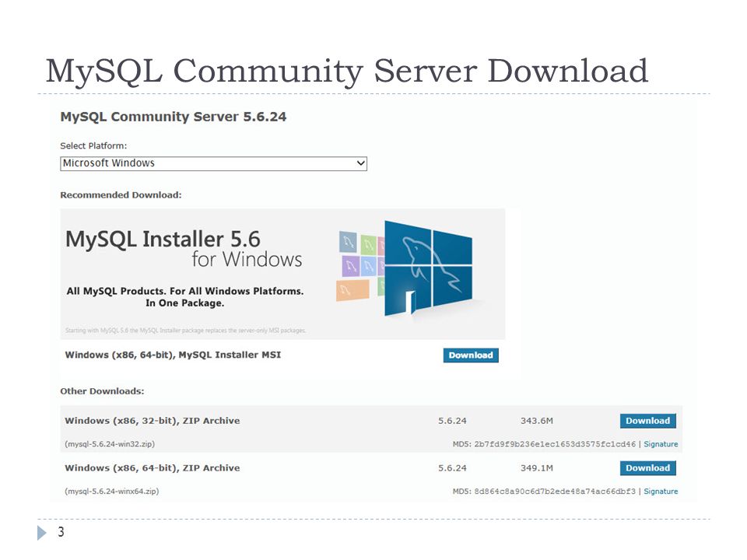Viewport: 747px width, 560px height.
Task: Click the MySQL Installer 5.6 banner
Action: (x=282, y=274)
